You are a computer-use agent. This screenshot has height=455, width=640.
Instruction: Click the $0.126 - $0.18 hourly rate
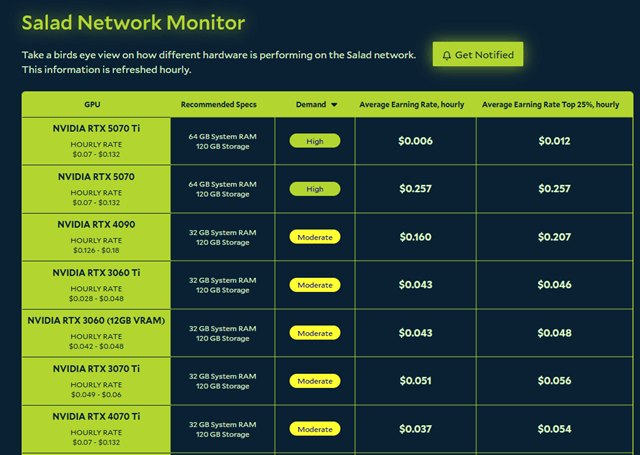click(x=96, y=250)
